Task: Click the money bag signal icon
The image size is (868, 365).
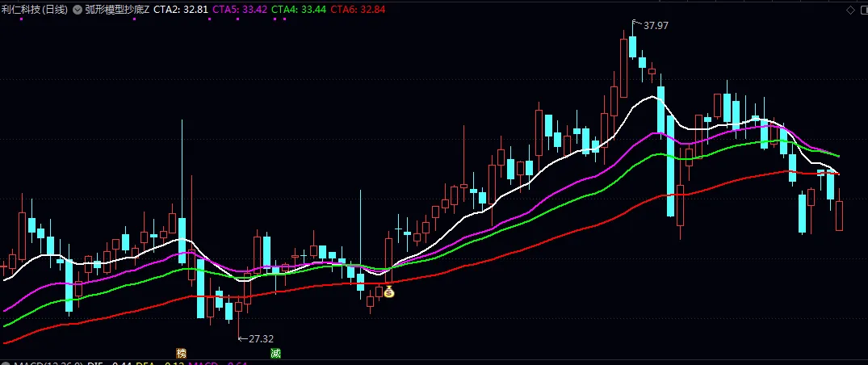Action: (x=389, y=292)
